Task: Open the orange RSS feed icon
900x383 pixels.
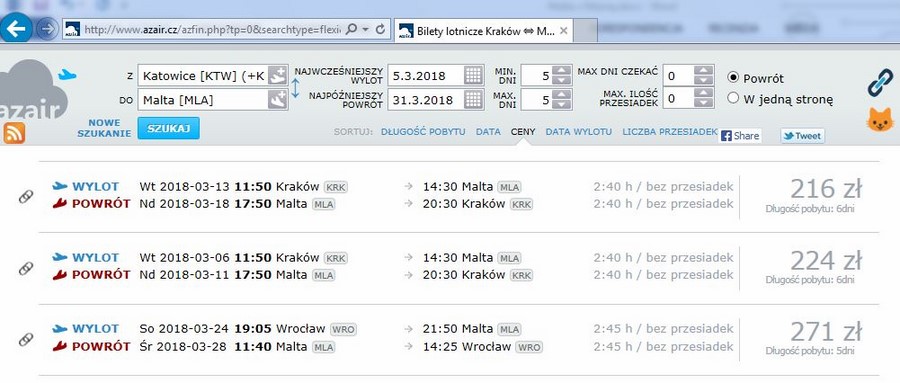Action: click(x=14, y=133)
